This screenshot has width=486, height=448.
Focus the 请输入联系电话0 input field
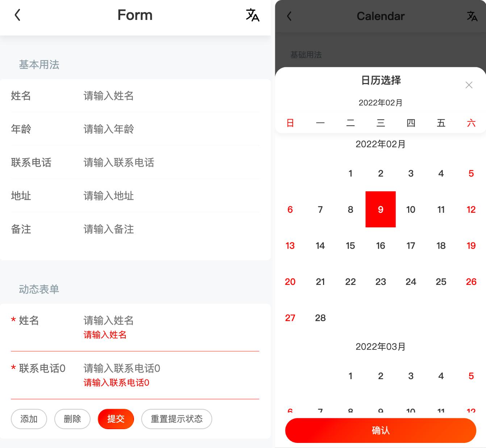(x=171, y=368)
